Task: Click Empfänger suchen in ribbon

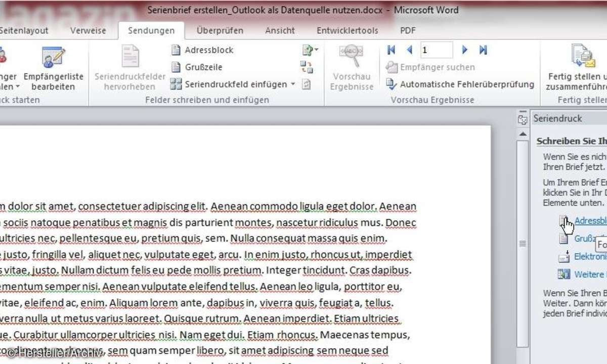Action: 430,67
